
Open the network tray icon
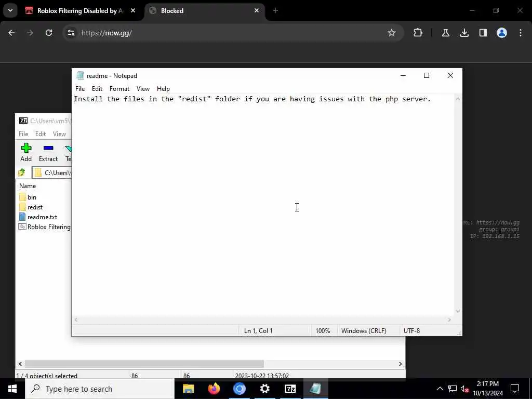[453, 389]
